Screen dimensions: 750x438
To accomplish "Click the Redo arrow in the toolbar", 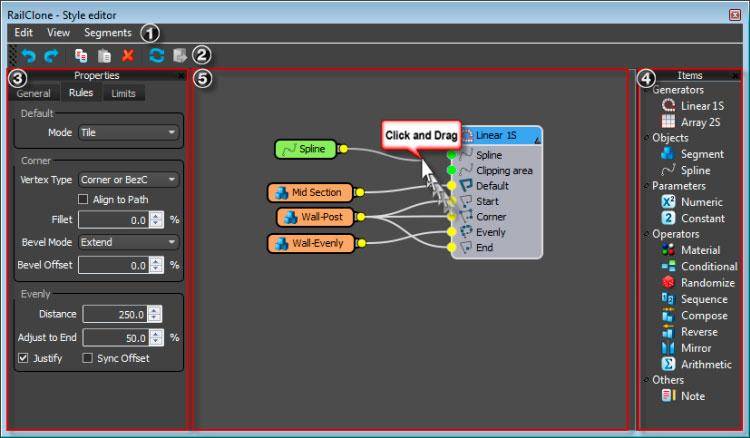I will click(x=51, y=55).
